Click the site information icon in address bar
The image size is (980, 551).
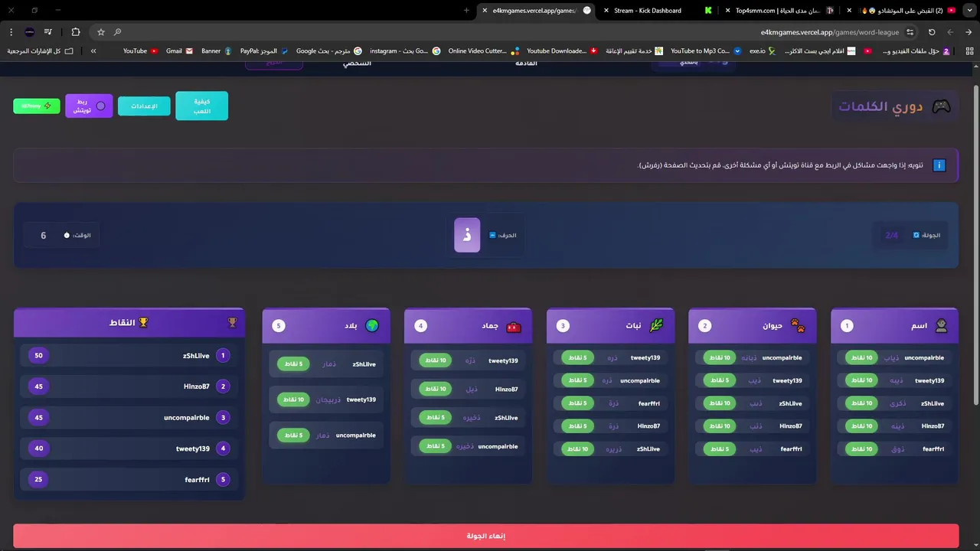[910, 32]
